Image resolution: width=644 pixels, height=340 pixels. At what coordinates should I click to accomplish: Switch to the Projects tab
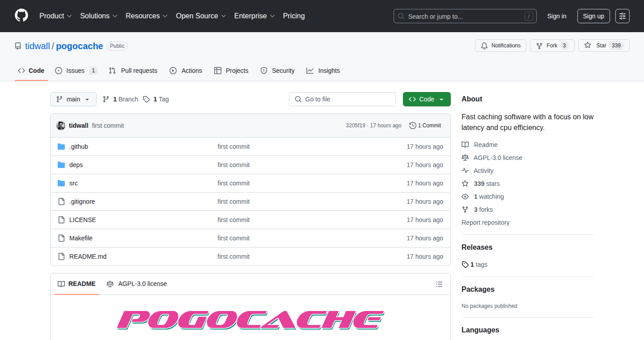(231, 71)
